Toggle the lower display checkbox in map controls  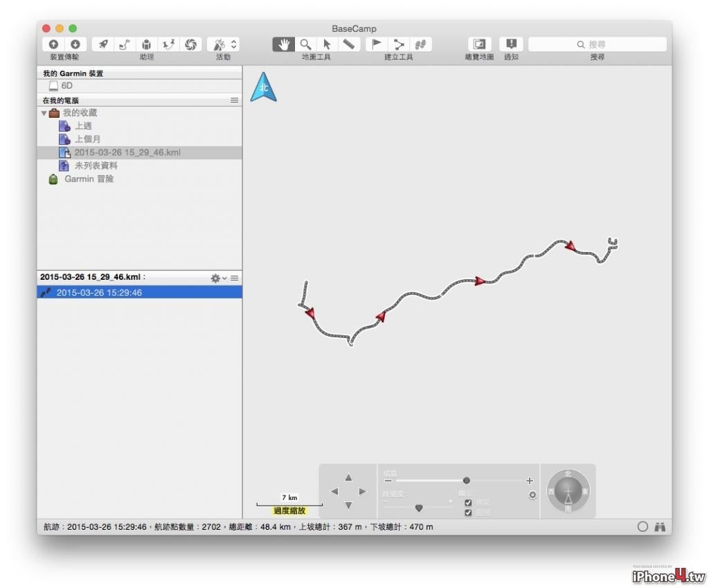pos(468,513)
